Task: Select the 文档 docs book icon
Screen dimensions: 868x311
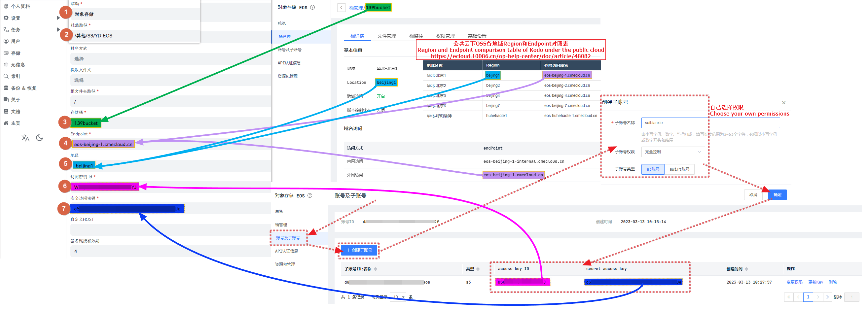Action: point(6,112)
